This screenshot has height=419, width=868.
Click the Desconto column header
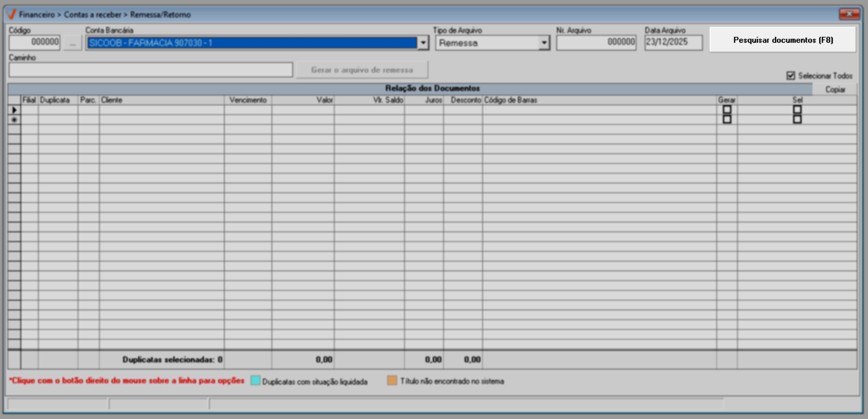point(463,100)
